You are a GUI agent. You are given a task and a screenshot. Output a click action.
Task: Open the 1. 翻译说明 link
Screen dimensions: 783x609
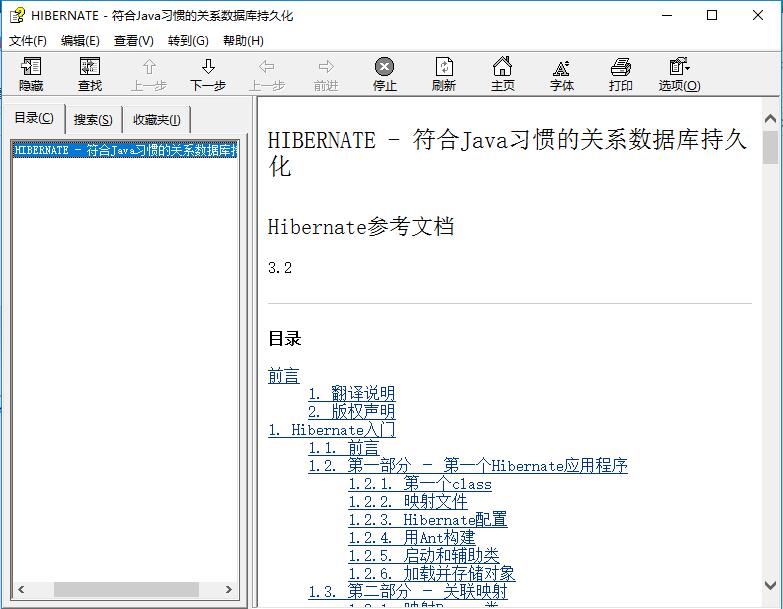(x=352, y=394)
